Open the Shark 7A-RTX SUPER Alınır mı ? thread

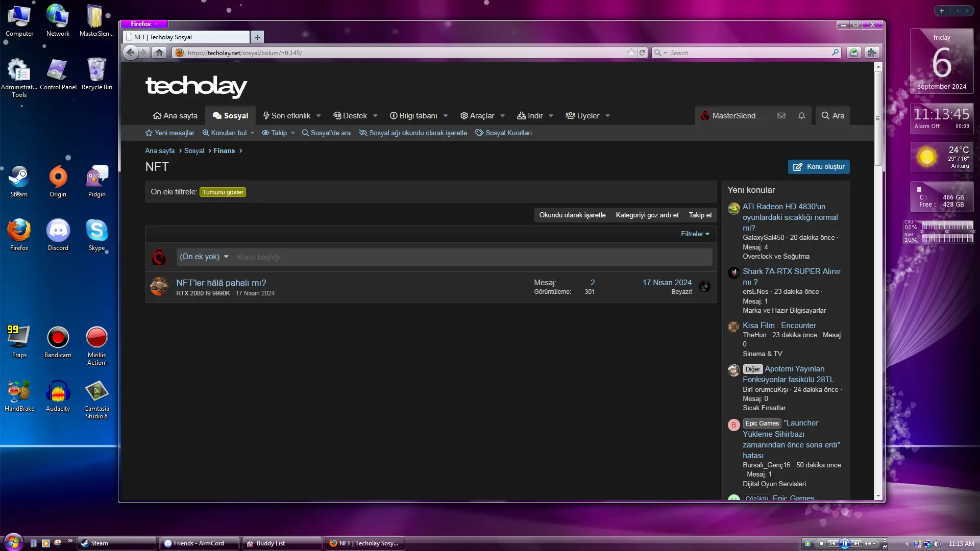[x=791, y=277]
